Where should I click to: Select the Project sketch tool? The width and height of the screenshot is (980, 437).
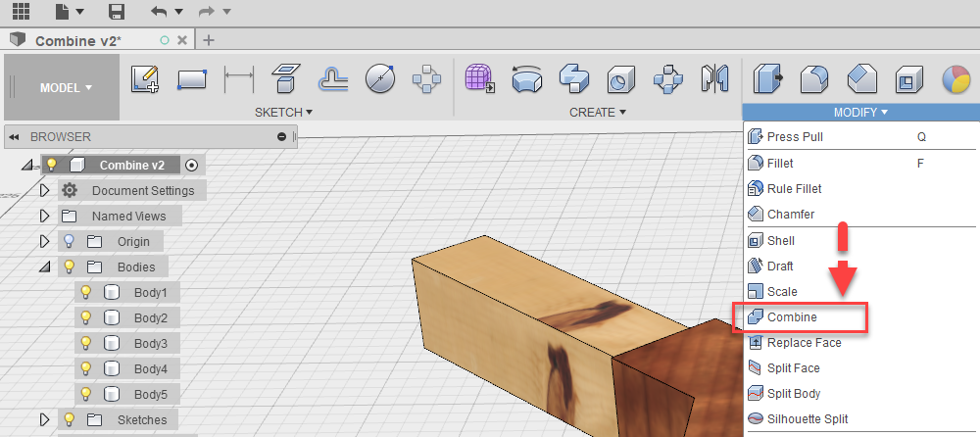286,80
